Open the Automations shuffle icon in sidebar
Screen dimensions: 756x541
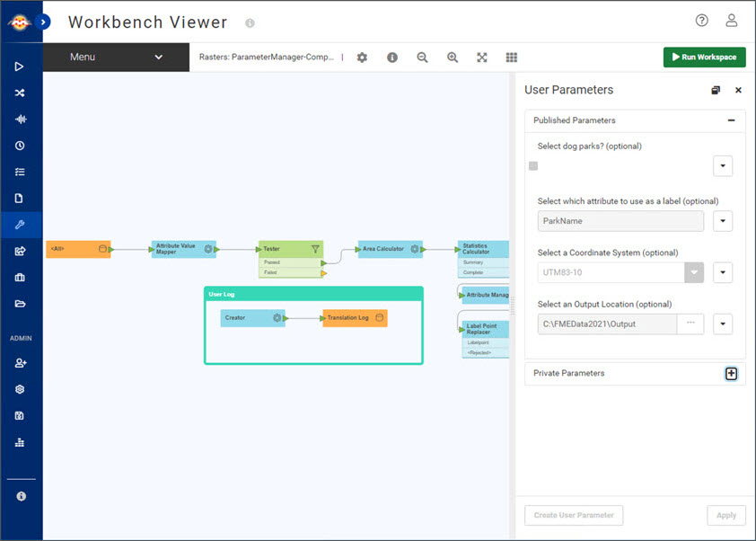[19, 93]
